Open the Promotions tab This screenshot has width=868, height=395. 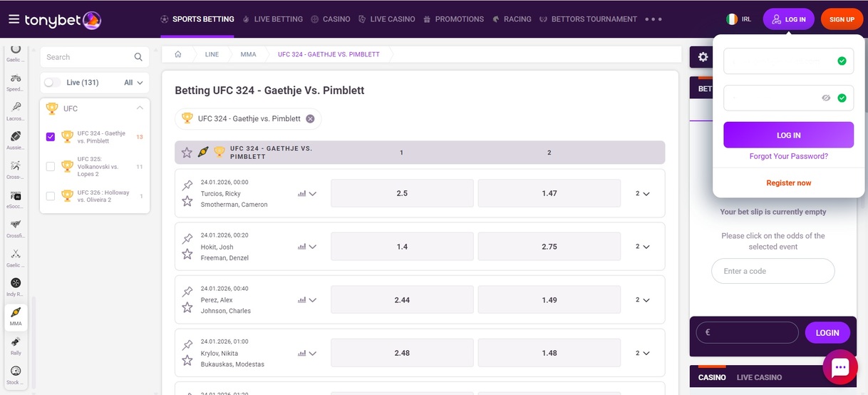point(453,19)
